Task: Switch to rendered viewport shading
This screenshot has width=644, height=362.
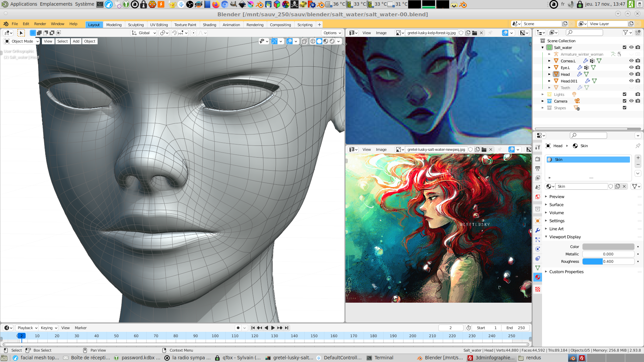Action: point(332,41)
